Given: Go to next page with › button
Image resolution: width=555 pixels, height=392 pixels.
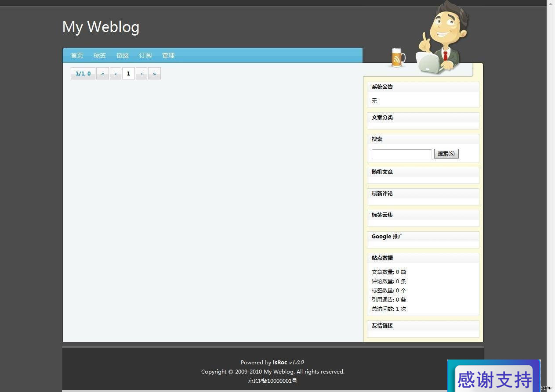Looking at the screenshot, I should [141, 73].
